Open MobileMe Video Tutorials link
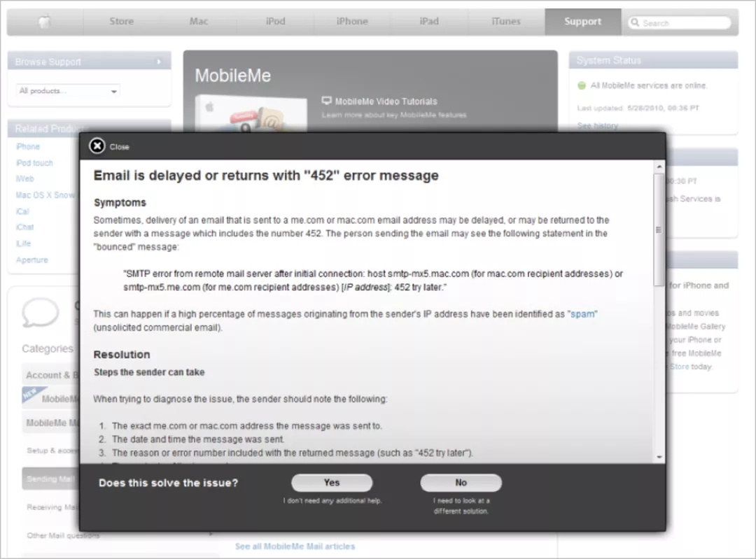Viewport: 756px width, 559px height. (x=386, y=101)
